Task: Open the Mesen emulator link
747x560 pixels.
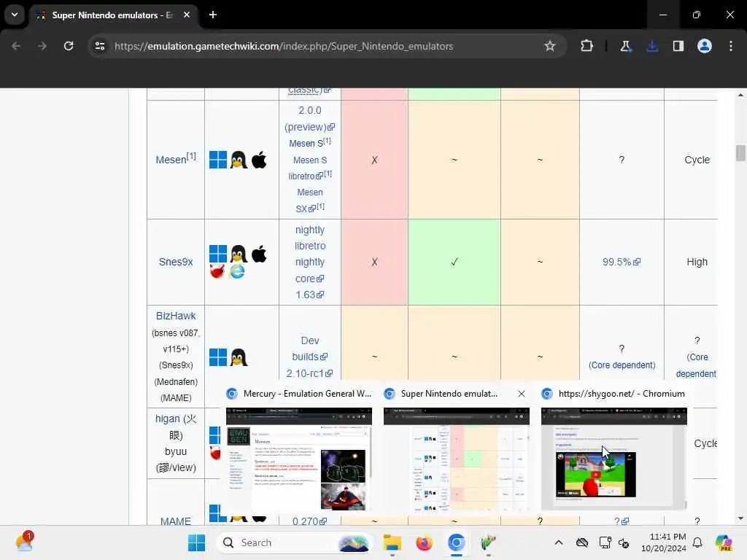Action: point(171,160)
